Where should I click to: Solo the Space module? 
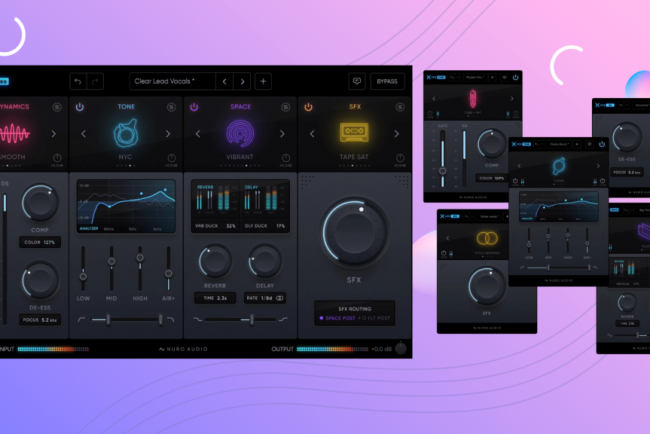(x=286, y=107)
